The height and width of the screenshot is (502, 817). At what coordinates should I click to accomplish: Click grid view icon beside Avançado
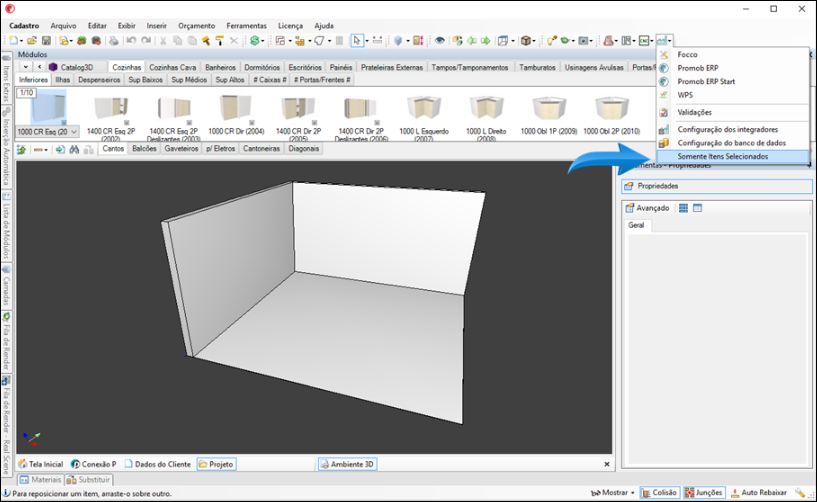[x=683, y=208]
